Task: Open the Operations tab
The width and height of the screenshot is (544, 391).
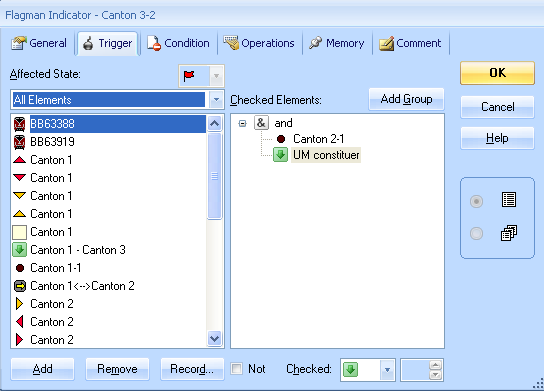Action: [x=259, y=43]
